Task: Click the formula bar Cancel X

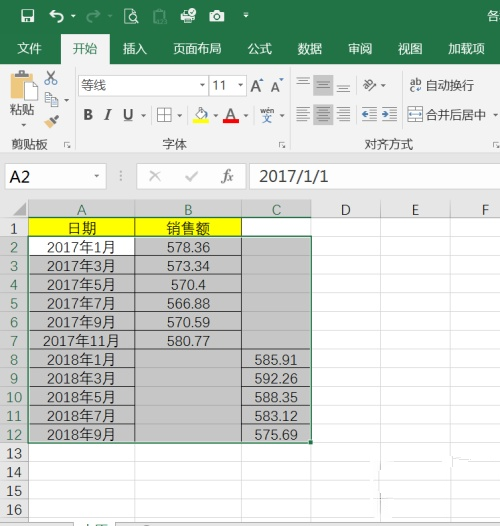Action: [x=155, y=176]
